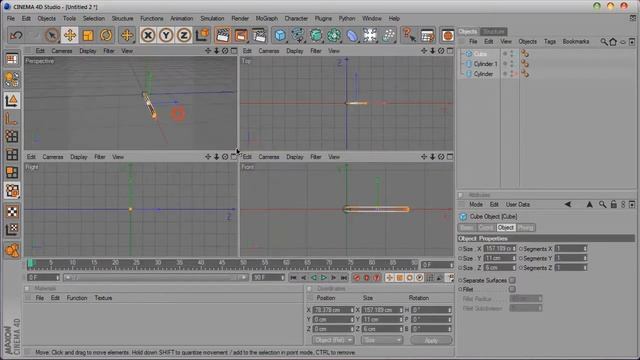Screen dimensions: 640x360
Task: Activate the Rotate tool
Action: 106,36
